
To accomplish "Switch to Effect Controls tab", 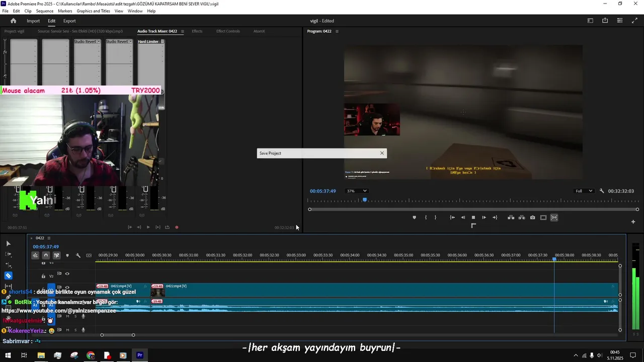I will point(228,31).
